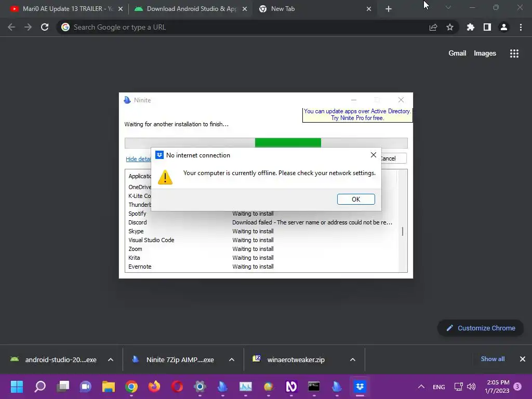Click OK in No internet connection dialog
The image size is (532, 399).
[356, 199]
